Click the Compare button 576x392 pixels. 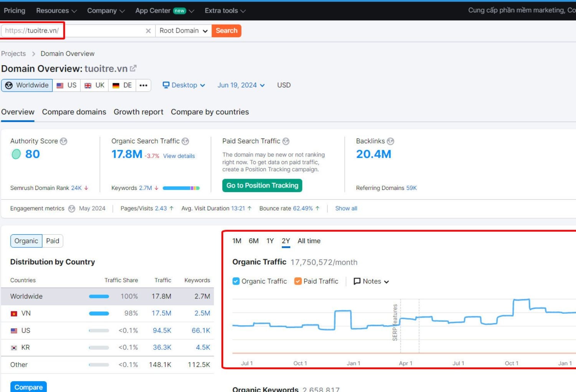click(x=28, y=387)
